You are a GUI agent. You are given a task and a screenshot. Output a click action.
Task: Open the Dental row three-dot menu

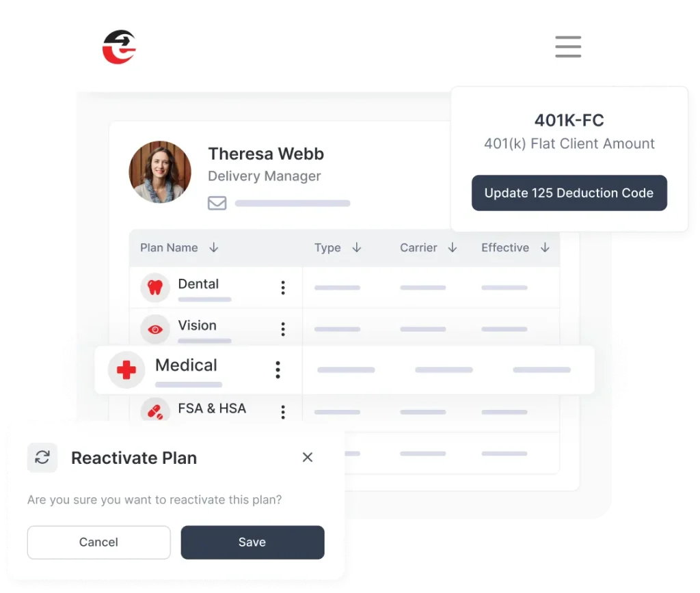[283, 288]
